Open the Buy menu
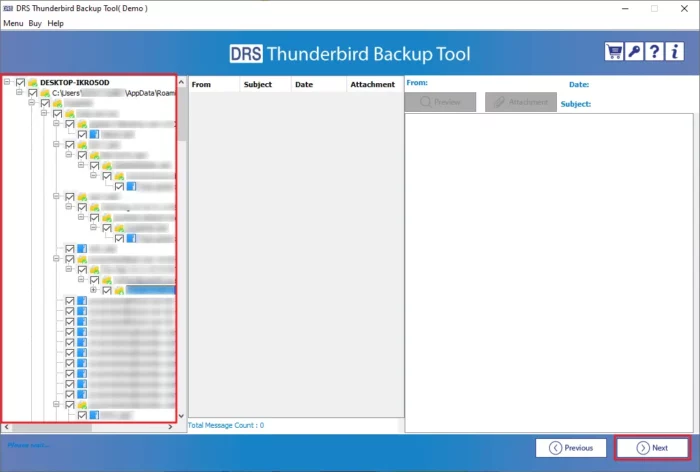Viewport: 700px width, 472px height. click(x=35, y=23)
